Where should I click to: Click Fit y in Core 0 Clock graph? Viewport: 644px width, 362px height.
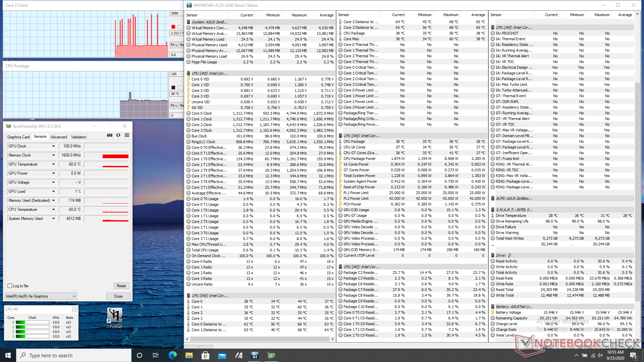pyautogui.click(x=174, y=45)
